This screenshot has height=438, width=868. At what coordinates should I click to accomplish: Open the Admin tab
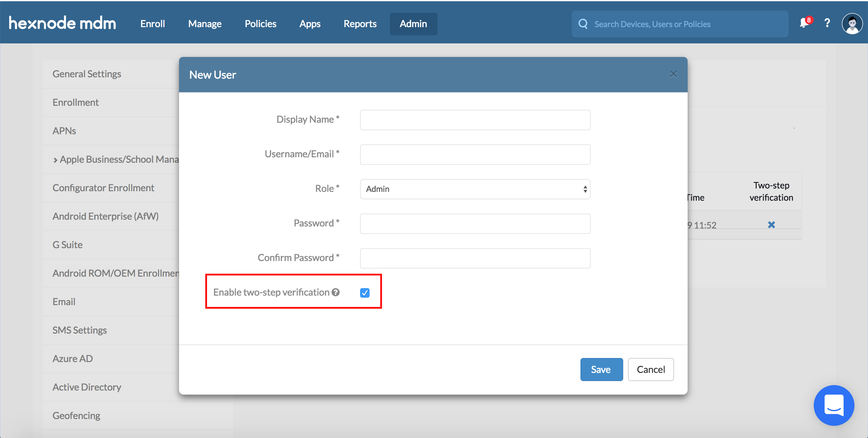click(413, 24)
